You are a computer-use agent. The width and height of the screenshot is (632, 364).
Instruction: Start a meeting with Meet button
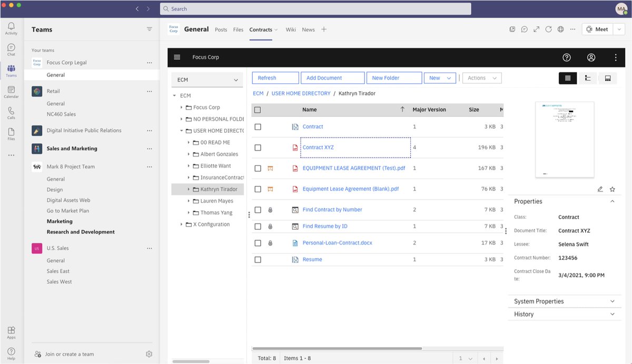coord(597,29)
